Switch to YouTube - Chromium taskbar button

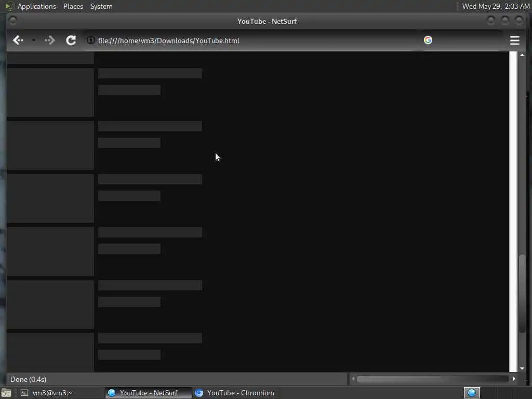[x=235, y=393]
